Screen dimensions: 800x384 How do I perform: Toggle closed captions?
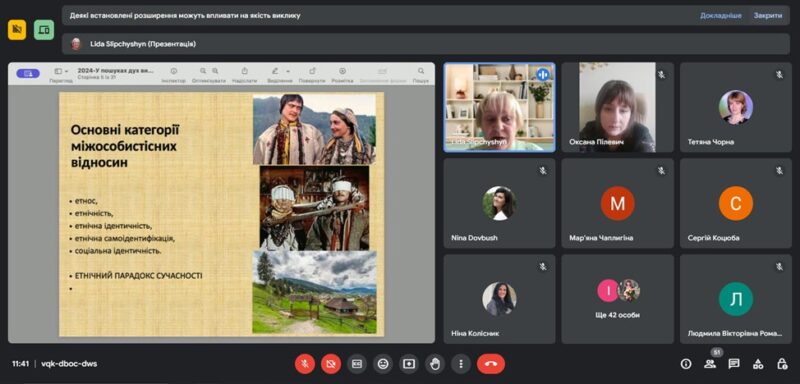(357, 364)
